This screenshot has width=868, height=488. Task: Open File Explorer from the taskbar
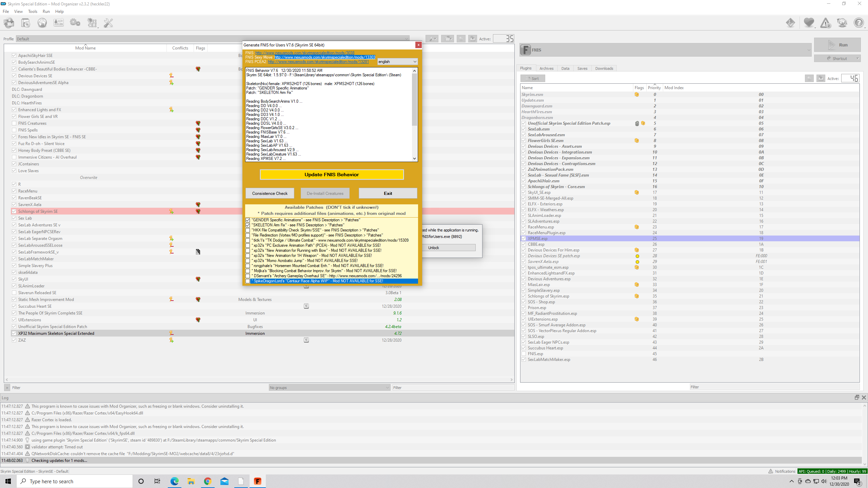[191, 481]
